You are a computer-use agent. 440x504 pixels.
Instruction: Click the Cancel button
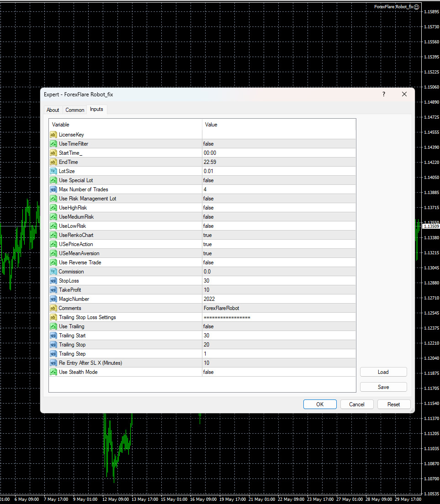(x=357, y=404)
